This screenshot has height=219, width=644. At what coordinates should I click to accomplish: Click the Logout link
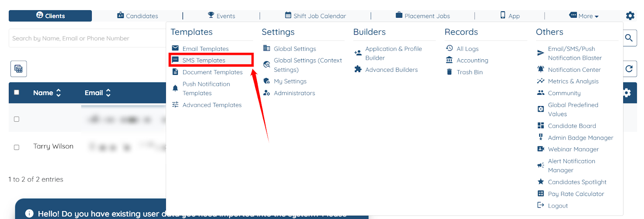coord(557,206)
